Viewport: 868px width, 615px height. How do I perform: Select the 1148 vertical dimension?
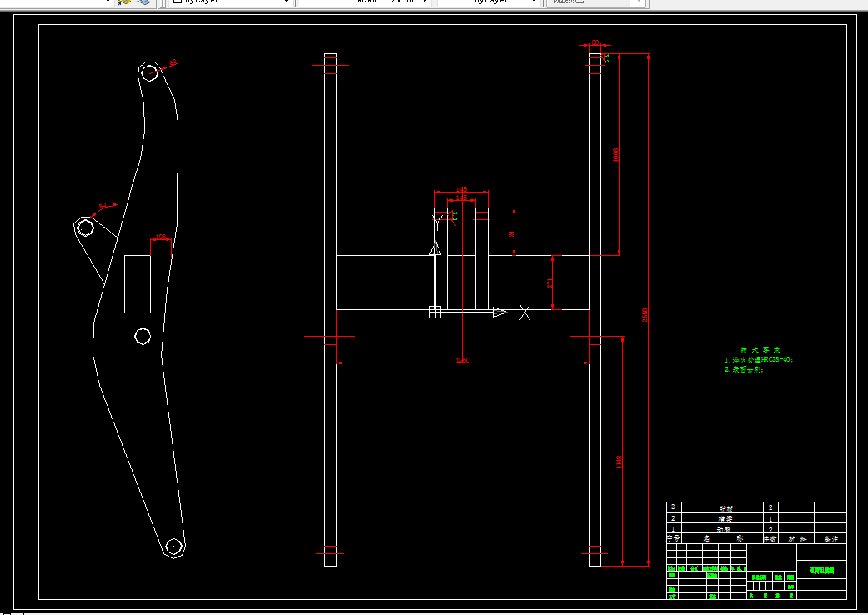(x=619, y=462)
